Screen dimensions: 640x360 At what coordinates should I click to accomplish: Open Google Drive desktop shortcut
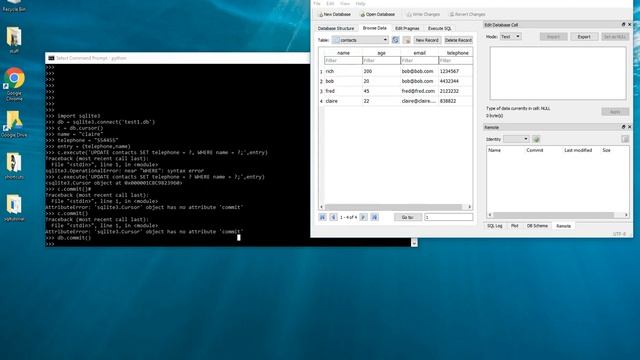14,124
